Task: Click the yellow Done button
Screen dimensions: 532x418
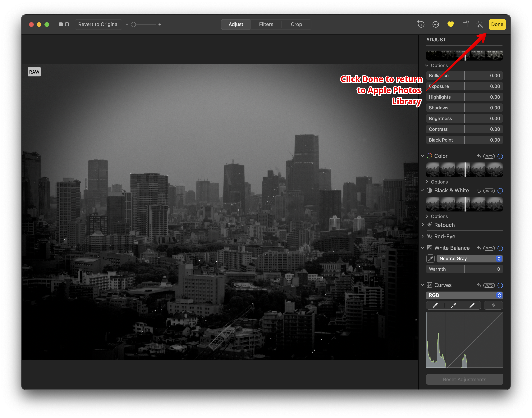Action: (x=497, y=25)
